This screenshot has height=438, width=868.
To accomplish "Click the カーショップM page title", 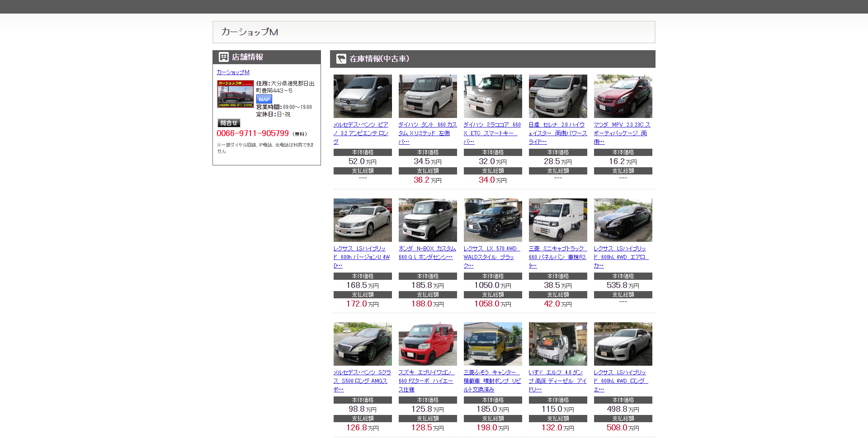I will pos(250,32).
